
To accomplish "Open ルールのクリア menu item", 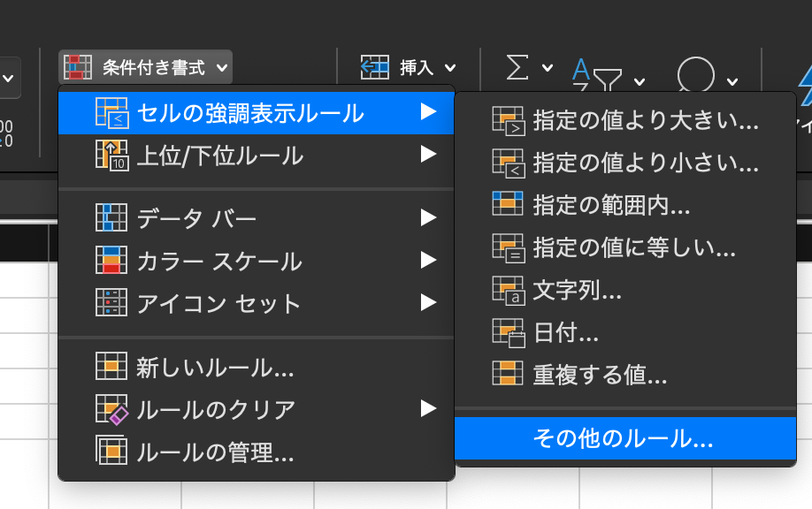I will pyautogui.click(x=257, y=410).
